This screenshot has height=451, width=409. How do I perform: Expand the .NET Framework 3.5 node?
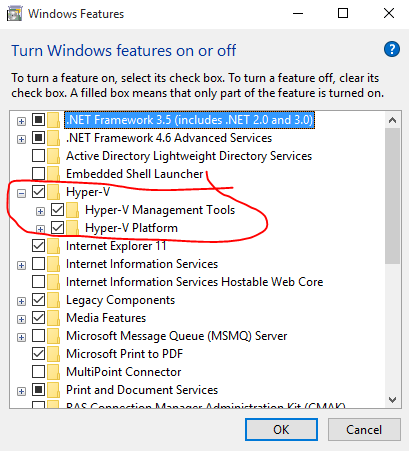21,121
